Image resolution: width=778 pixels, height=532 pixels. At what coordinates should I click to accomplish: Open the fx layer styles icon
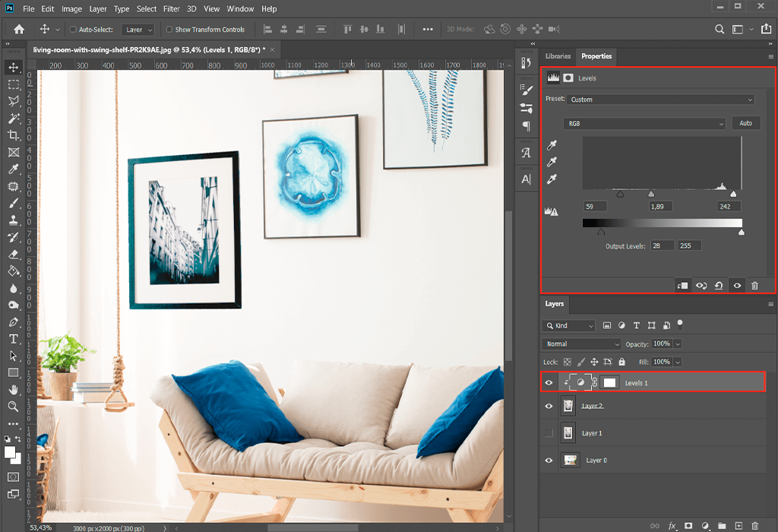pyautogui.click(x=672, y=526)
